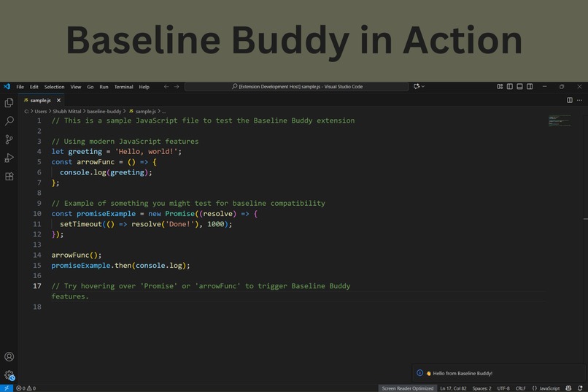Open the Copilot chat icon dropdown
The height and width of the screenshot is (392, 588).
pyautogui.click(x=419, y=86)
